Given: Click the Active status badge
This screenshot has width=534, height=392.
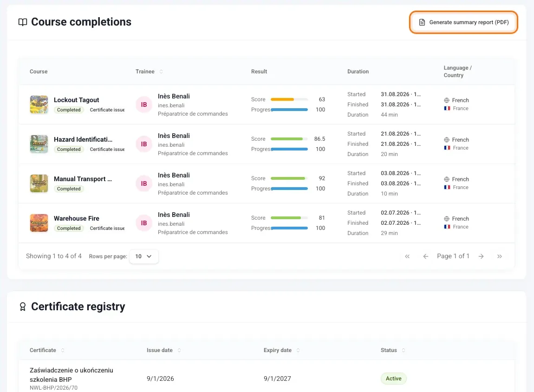Looking at the screenshot, I should point(393,379).
